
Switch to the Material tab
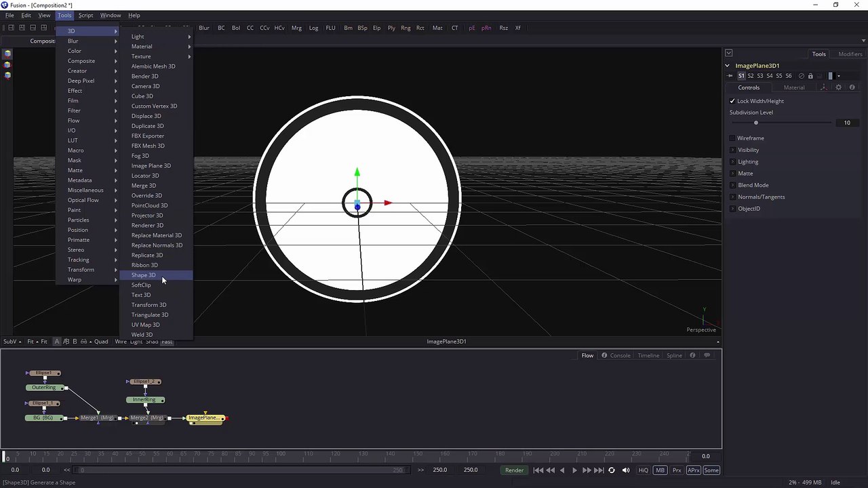click(x=794, y=87)
